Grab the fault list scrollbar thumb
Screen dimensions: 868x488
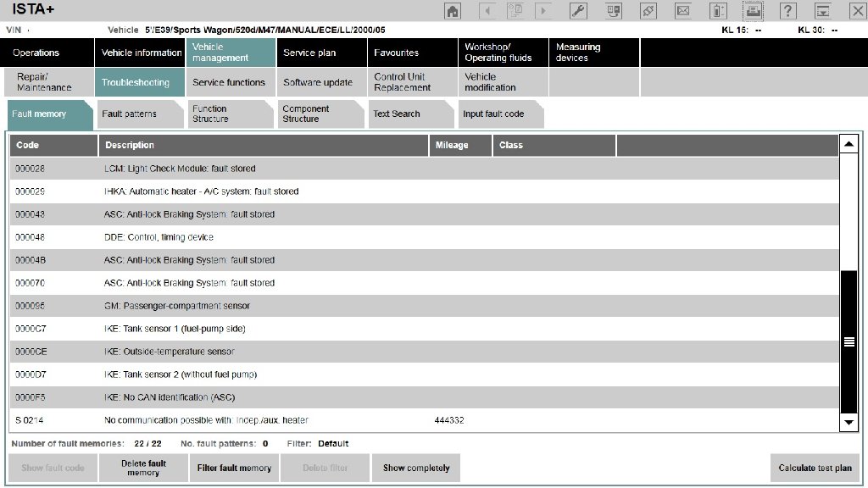(849, 342)
